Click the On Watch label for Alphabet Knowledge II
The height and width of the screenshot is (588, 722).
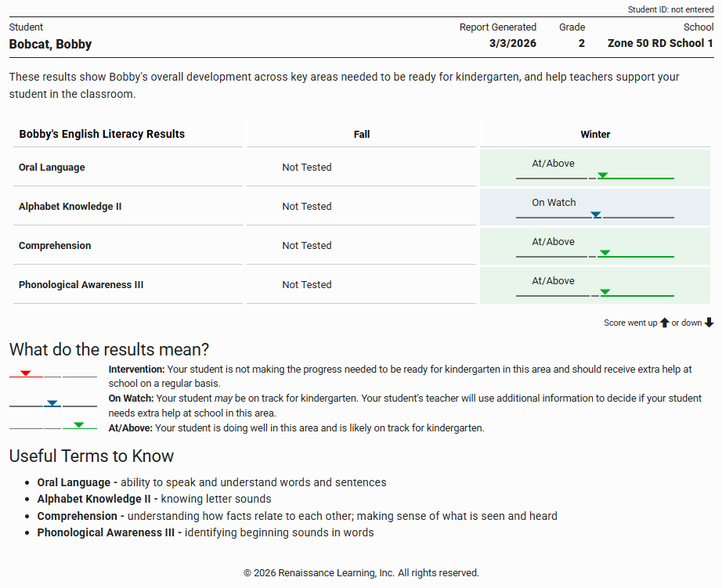[x=554, y=203]
